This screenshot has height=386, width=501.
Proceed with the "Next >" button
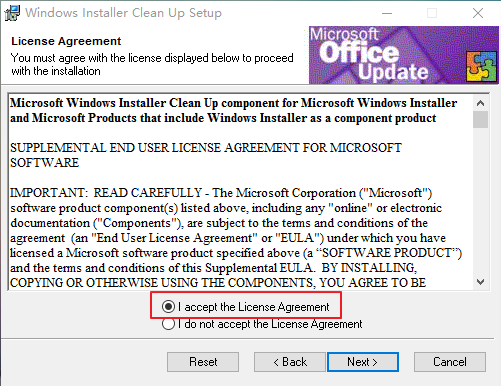point(363,362)
